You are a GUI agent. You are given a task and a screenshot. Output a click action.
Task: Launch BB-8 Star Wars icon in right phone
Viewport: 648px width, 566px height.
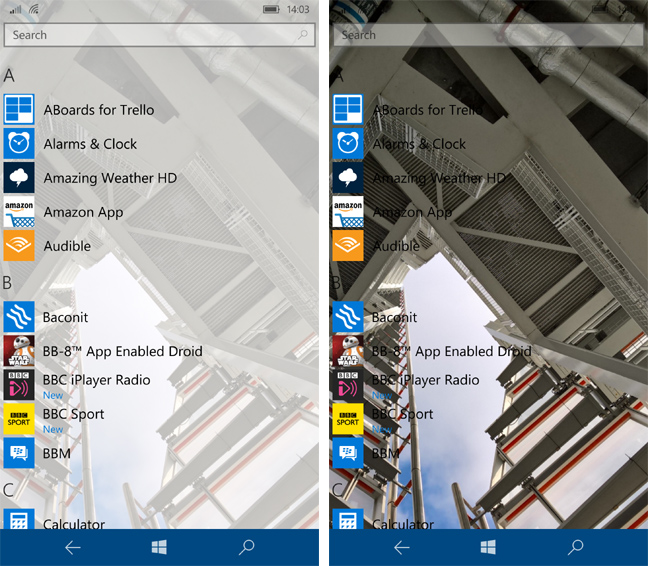coord(348,351)
